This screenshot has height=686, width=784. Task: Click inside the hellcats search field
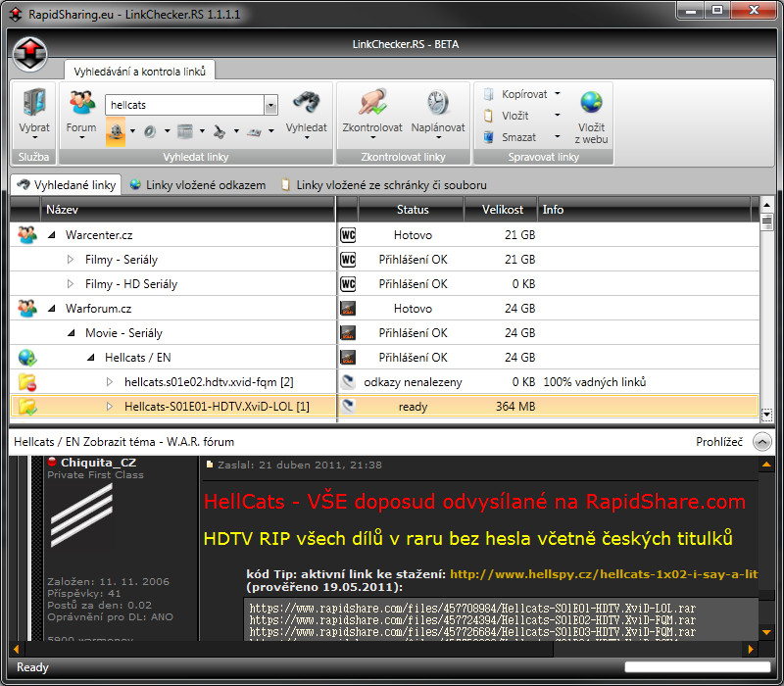184,105
